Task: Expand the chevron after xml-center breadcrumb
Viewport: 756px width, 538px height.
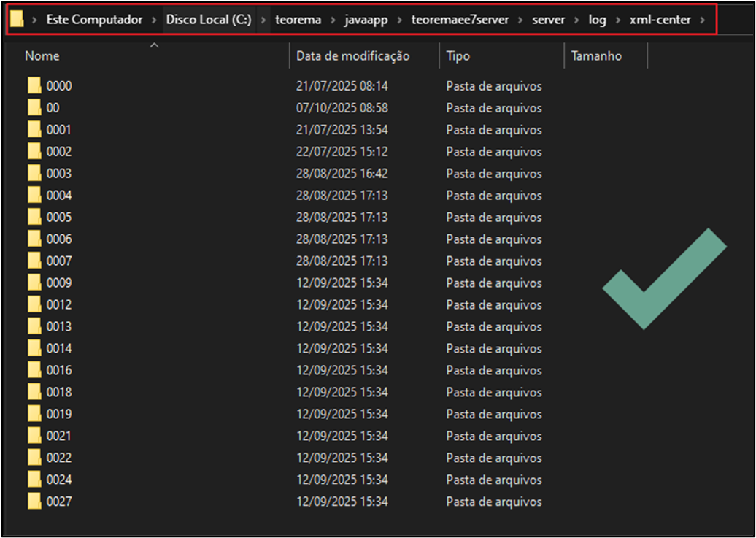Action: click(703, 20)
